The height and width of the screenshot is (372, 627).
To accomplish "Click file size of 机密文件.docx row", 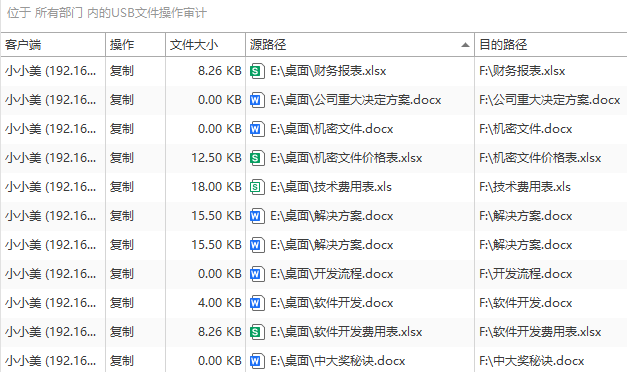I will tap(220, 129).
